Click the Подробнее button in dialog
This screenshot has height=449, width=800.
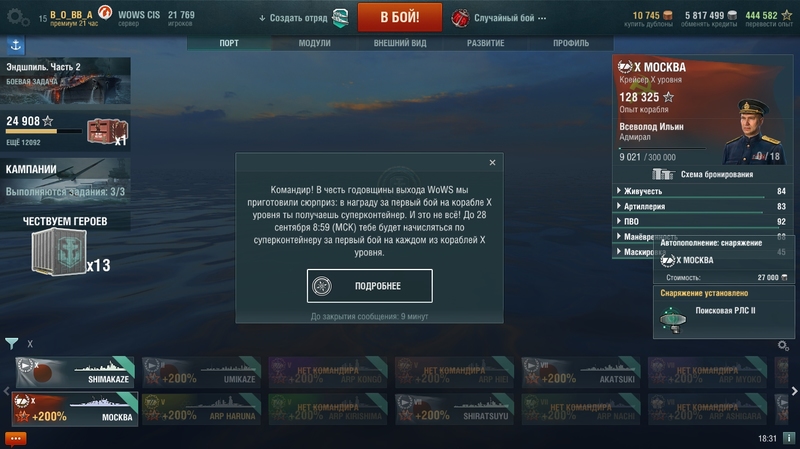point(369,286)
